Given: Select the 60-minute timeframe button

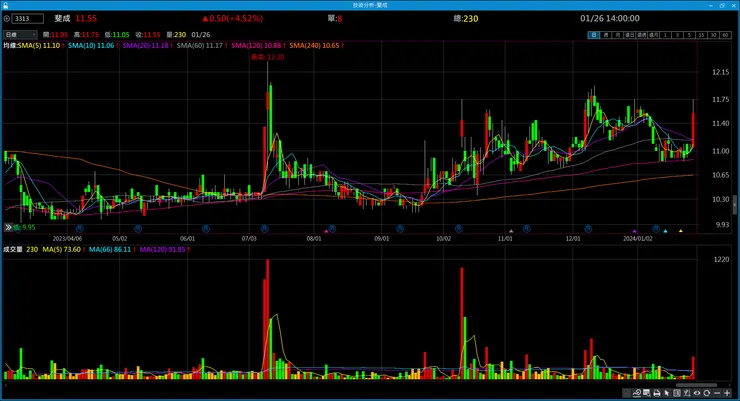Looking at the screenshot, I should tap(725, 35).
